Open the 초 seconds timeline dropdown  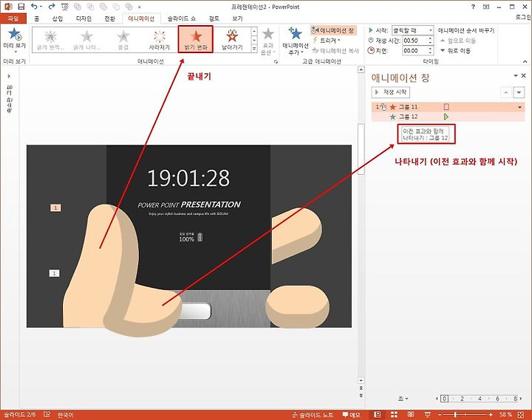[x=403, y=399]
